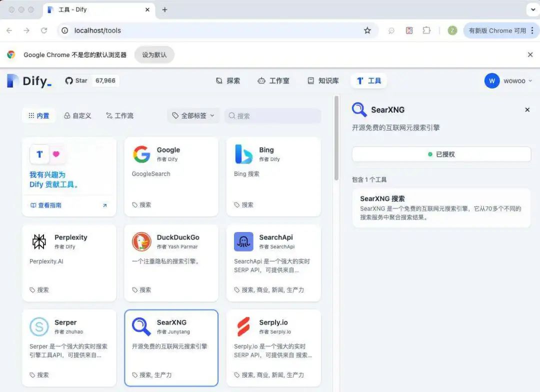The image size is (540, 392).
Task: Click the pink heart icon
Action: click(x=56, y=154)
